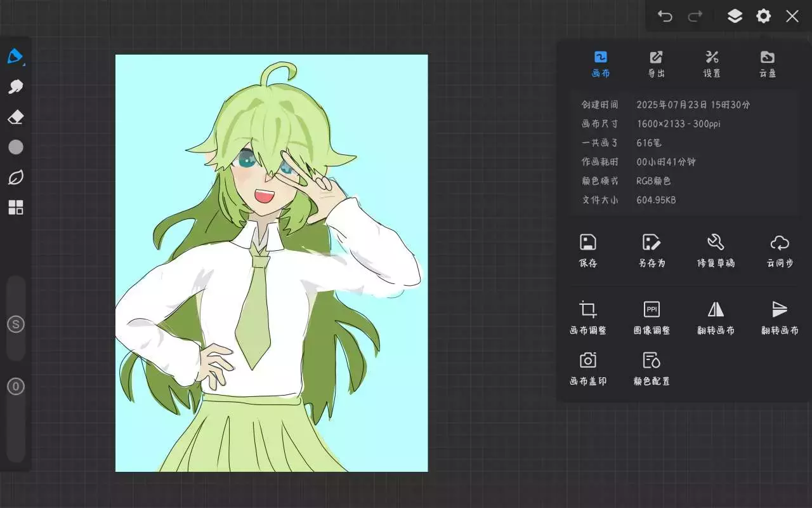Select the eraser tool
This screenshot has width=812, height=508.
[x=15, y=117]
